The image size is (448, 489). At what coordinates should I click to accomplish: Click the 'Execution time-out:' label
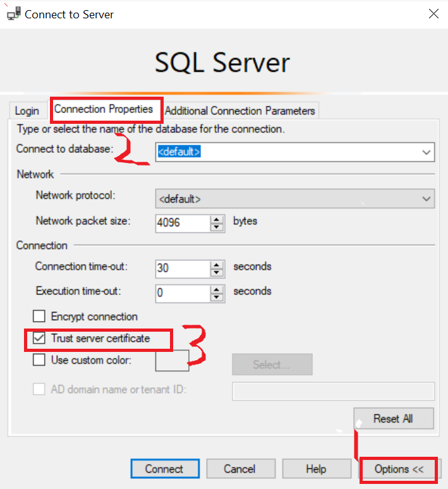(78, 291)
